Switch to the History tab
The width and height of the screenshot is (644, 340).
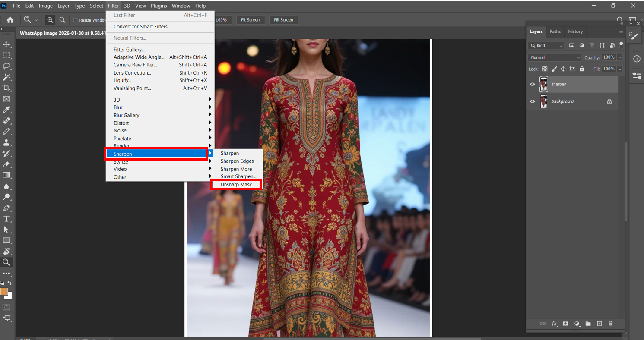pyautogui.click(x=575, y=31)
